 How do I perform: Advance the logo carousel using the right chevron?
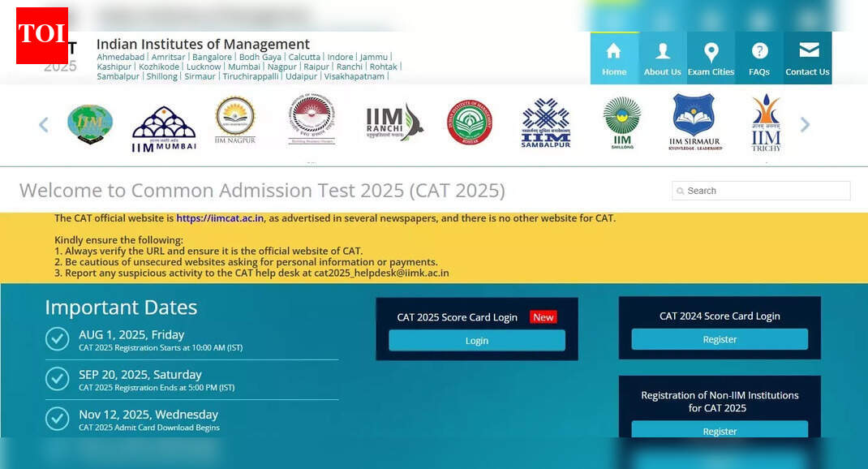point(805,124)
